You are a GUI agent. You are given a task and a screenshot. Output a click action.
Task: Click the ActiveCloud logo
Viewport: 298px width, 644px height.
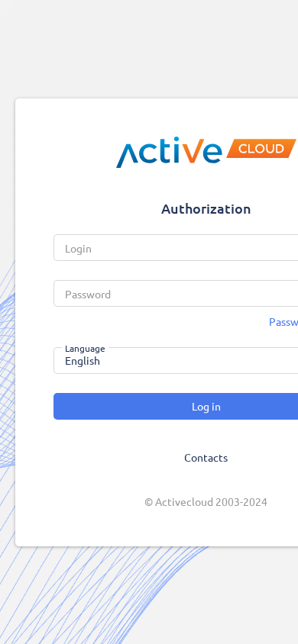(x=206, y=153)
